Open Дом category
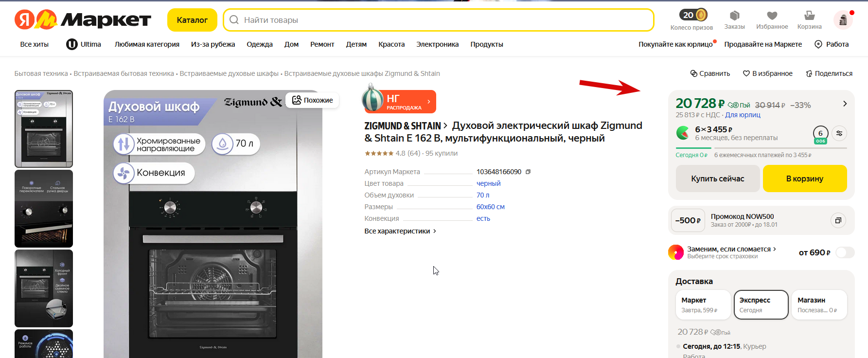Image resolution: width=868 pixels, height=358 pixels. click(x=292, y=44)
